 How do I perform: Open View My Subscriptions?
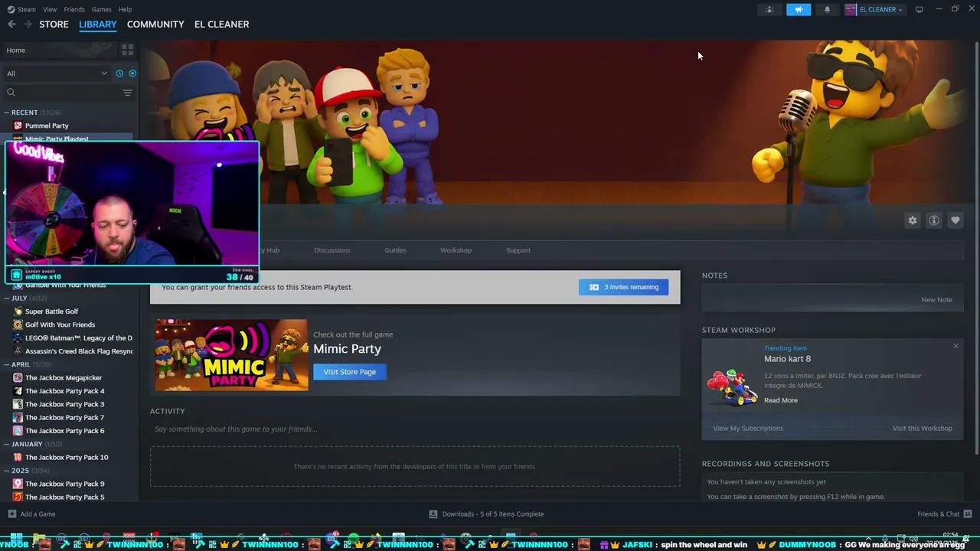748,429
